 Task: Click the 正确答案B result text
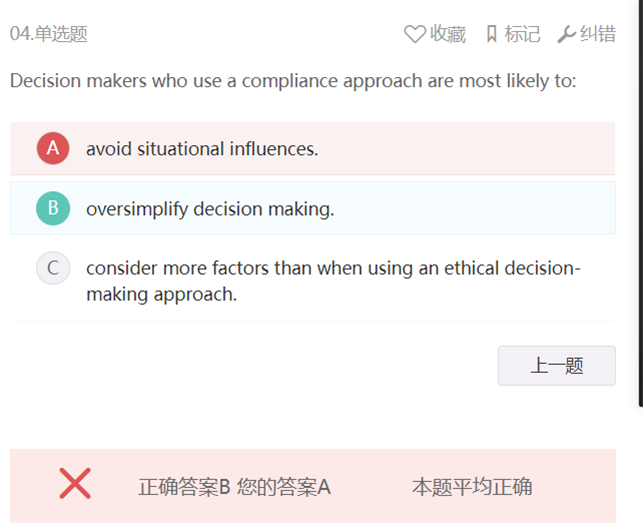[x=185, y=487]
